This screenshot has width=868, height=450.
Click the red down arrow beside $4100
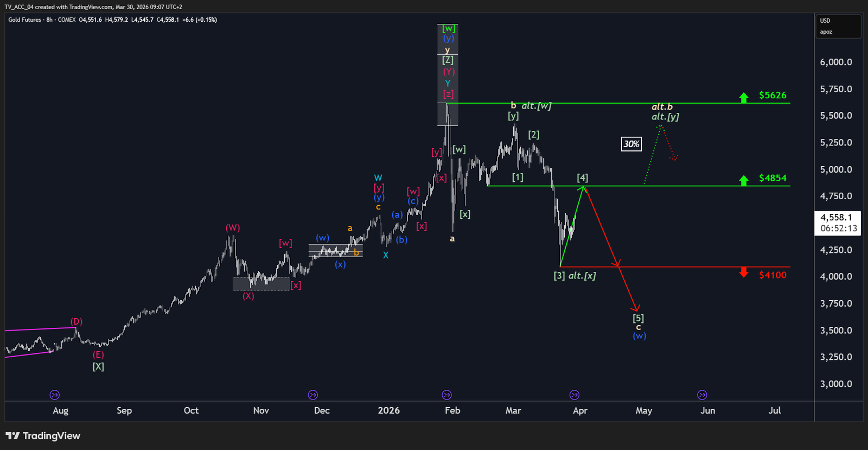pos(743,272)
